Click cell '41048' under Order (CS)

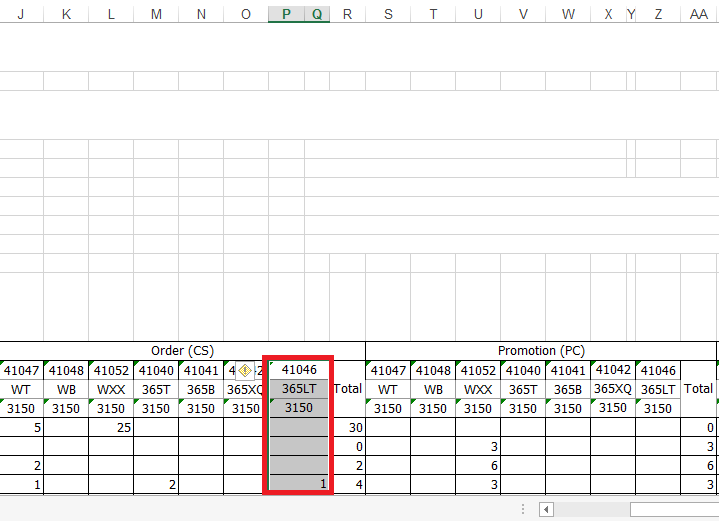[x=66, y=370]
